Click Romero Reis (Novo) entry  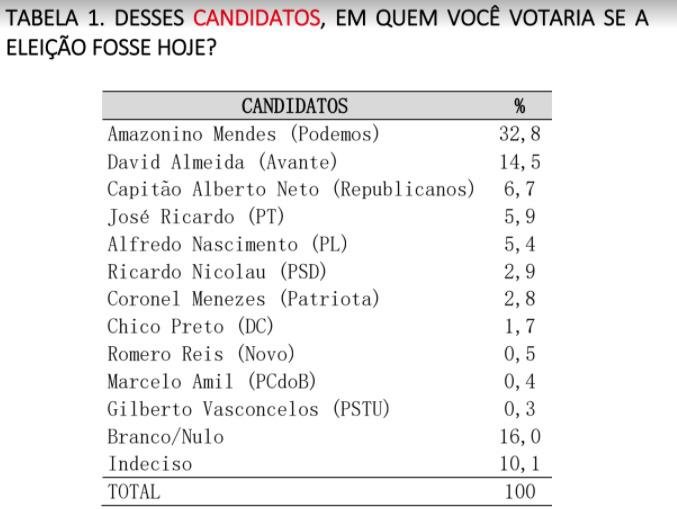201,354
